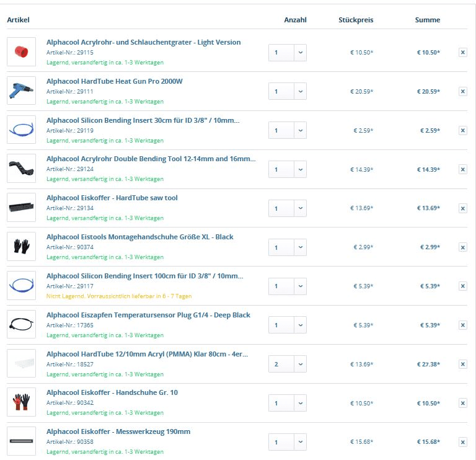The height and width of the screenshot is (460, 476).
Task: Change quantity of Silicon Bending Insert 100cm
Action: pyautogui.click(x=300, y=286)
